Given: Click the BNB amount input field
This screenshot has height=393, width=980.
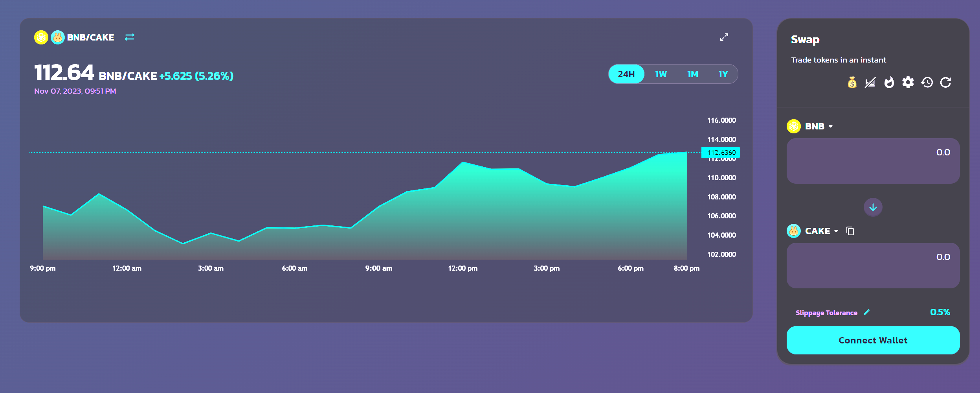Looking at the screenshot, I should pyautogui.click(x=873, y=161).
